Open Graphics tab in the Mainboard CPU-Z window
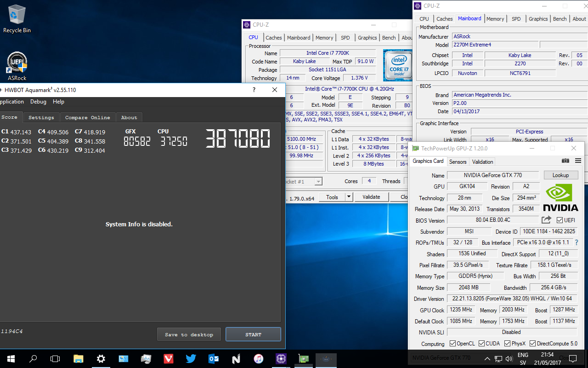The image size is (588, 368). (538, 19)
